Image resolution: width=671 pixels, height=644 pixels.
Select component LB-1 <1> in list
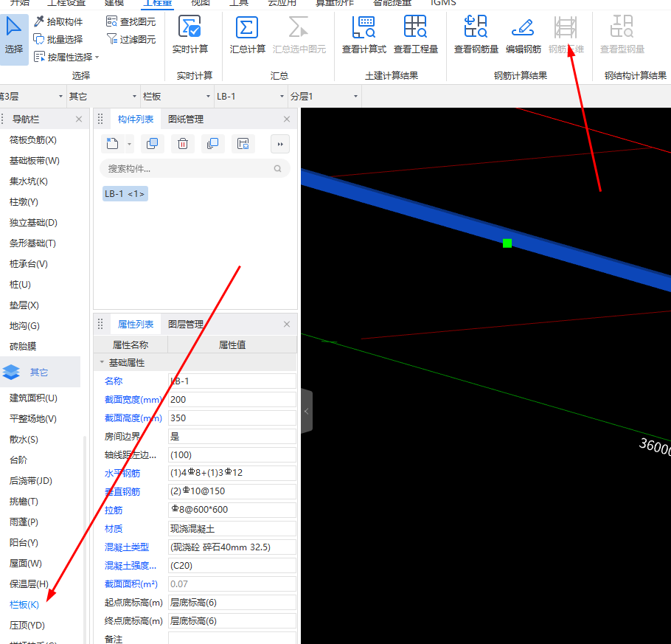[125, 193]
